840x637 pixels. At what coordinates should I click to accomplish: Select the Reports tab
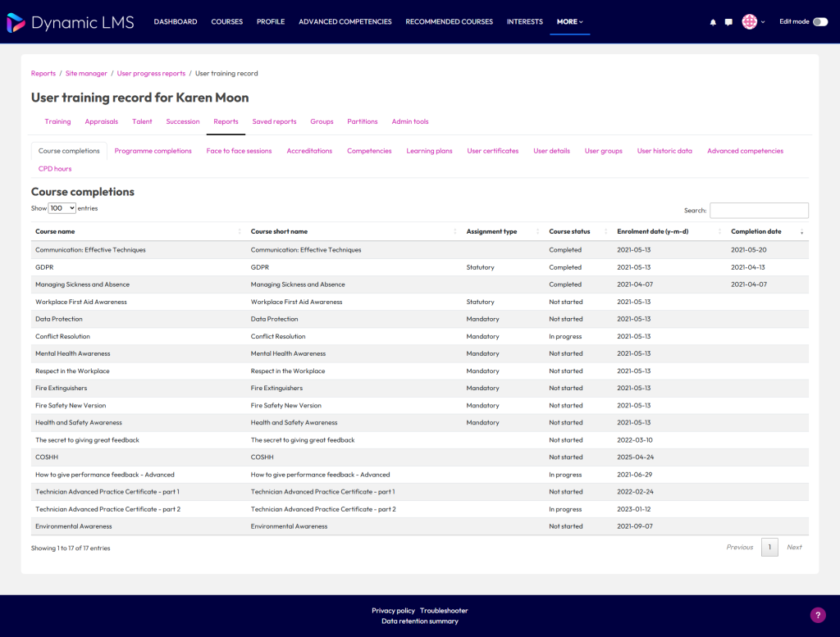(226, 121)
